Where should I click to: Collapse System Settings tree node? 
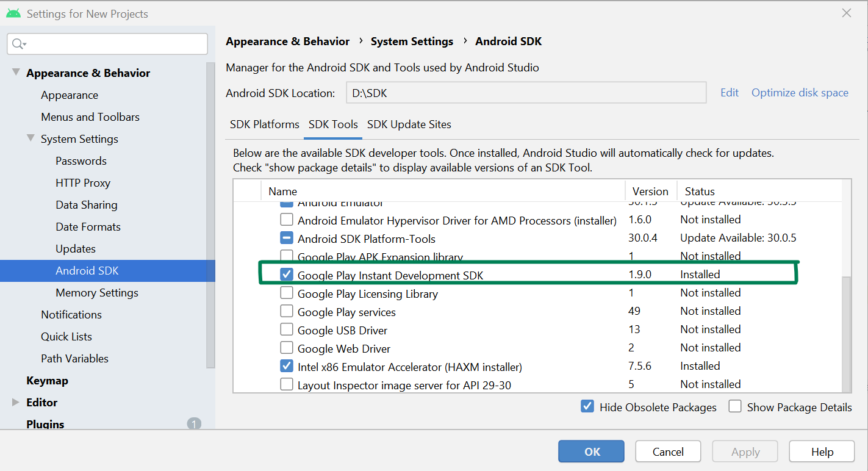coord(30,138)
